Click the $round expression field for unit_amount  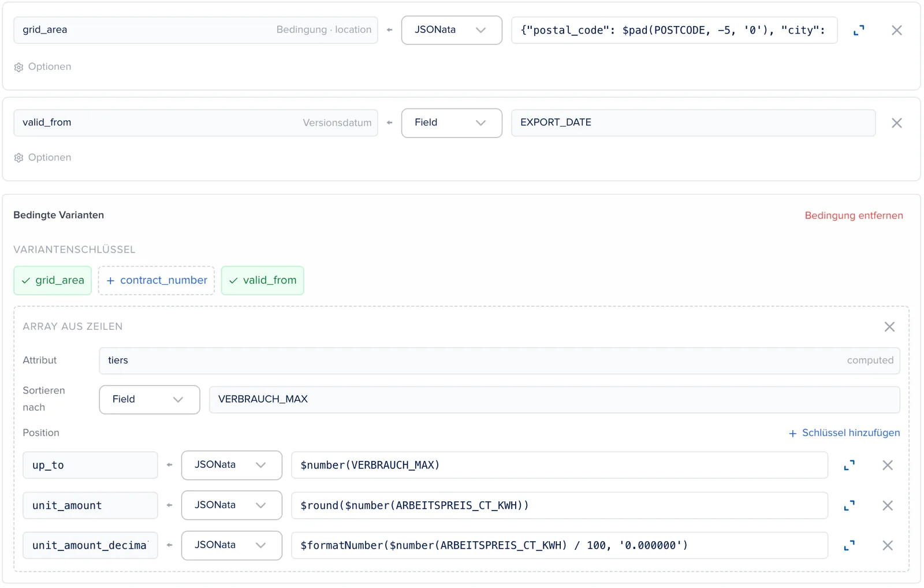[x=560, y=505]
